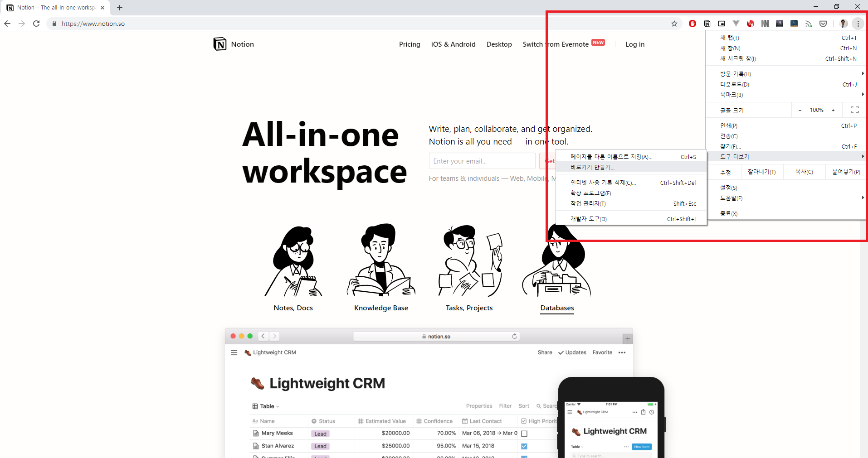Save the page with the Pocket extension icon
868x458 pixels.
(823, 24)
